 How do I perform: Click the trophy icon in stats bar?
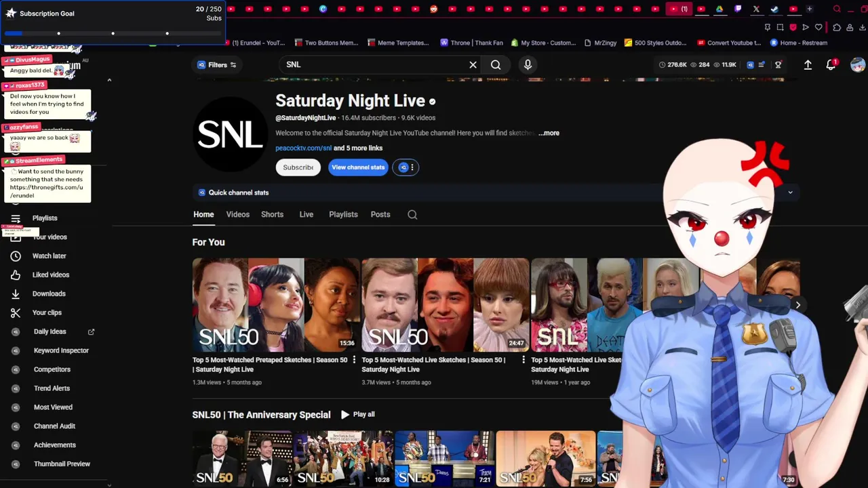[778, 65]
